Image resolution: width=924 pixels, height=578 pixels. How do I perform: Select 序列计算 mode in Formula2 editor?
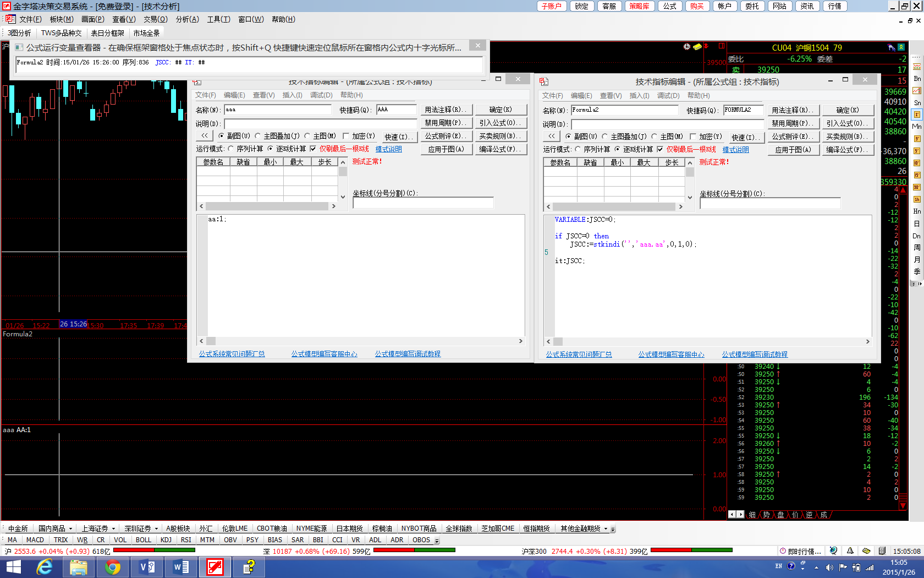(x=578, y=149)
